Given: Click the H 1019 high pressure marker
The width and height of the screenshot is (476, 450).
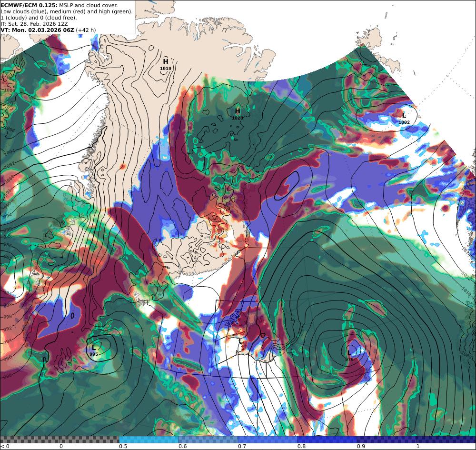Looking at the screenshot, I should pos(166,64).
